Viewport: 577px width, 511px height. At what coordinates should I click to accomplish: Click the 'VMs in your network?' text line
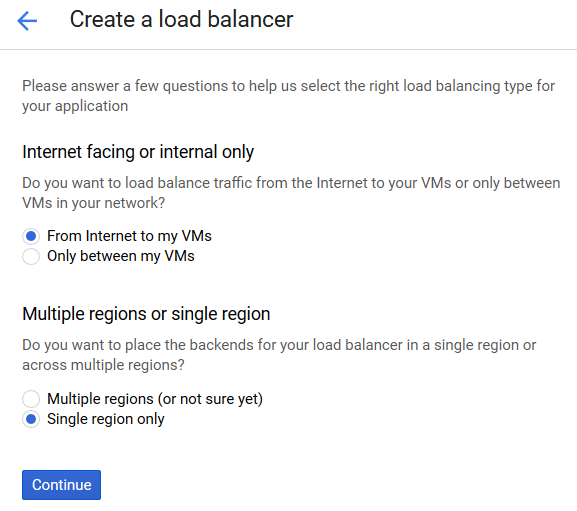click(x=93, y=203)
